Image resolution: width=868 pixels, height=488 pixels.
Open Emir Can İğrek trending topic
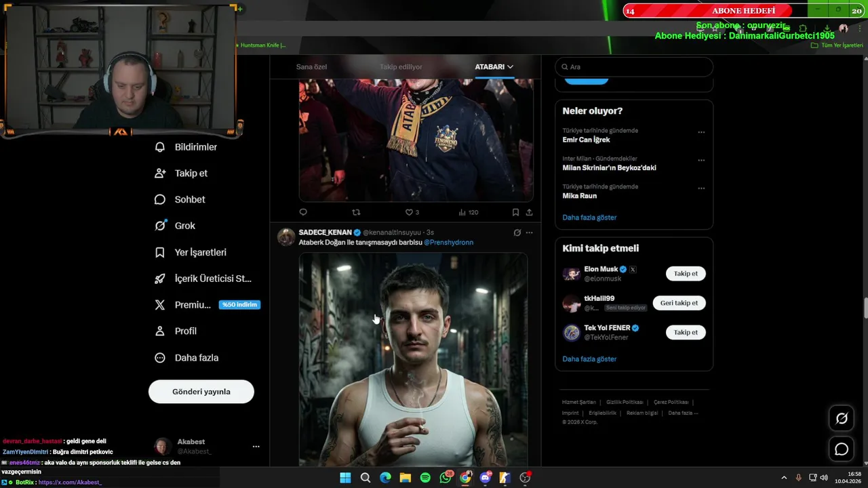pyautogui.click(x=586, y=140)
